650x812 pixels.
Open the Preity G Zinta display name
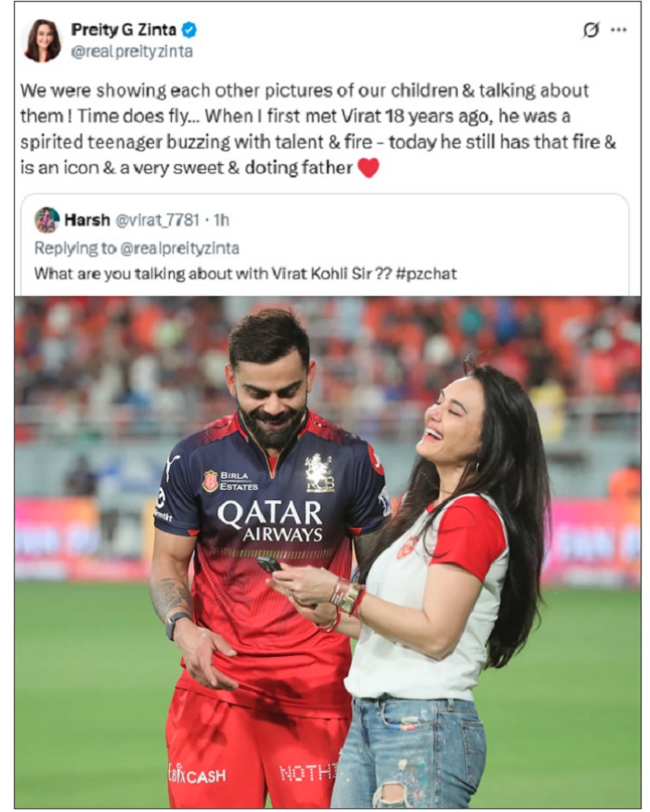coord(123,30)
